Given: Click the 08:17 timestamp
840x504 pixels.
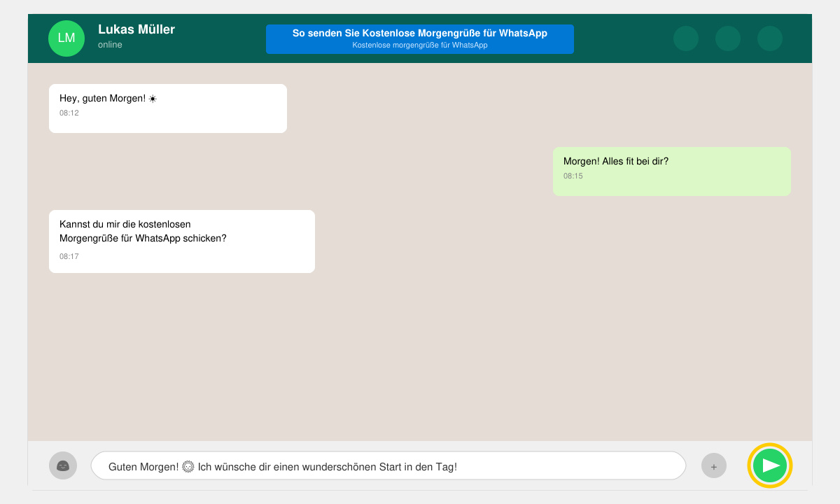Looking at the screenshot, I should (x=69, y=256).
